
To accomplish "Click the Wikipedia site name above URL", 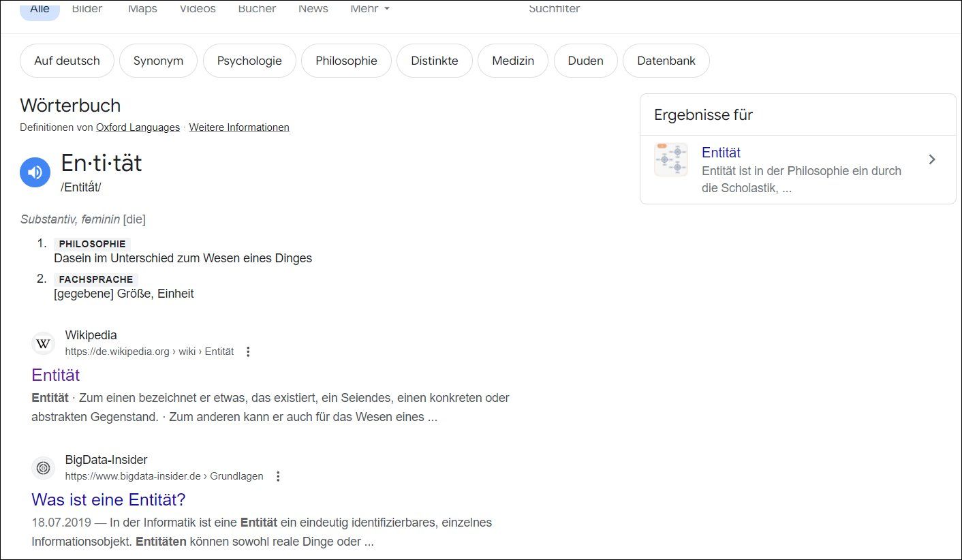I will pos(91,335).
